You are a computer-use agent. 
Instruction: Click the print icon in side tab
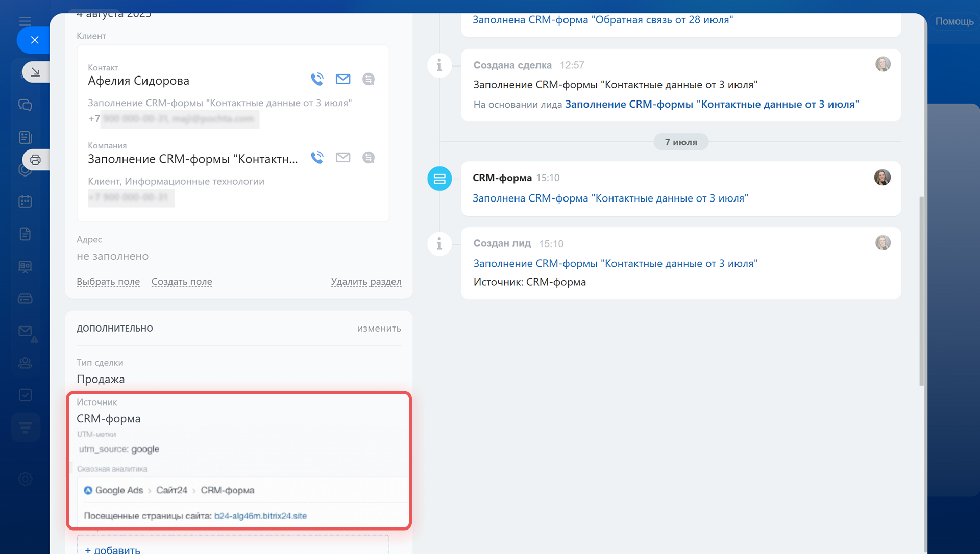click(35, 160)
